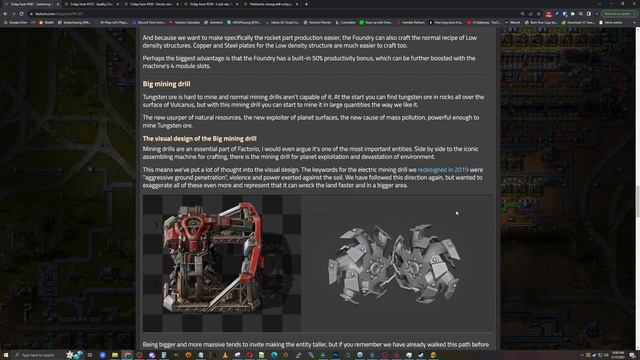Click the grey drill head render image
The width and height of the screenshot is (640, 360).
pyautogui.click(x=395, y=263)
